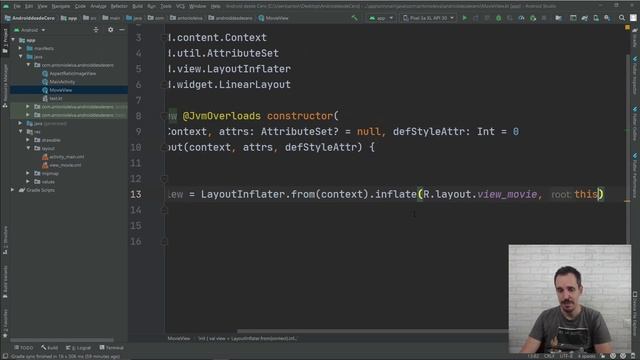
Task: Open the Refactor menu
Action: (x=119, y=6)
